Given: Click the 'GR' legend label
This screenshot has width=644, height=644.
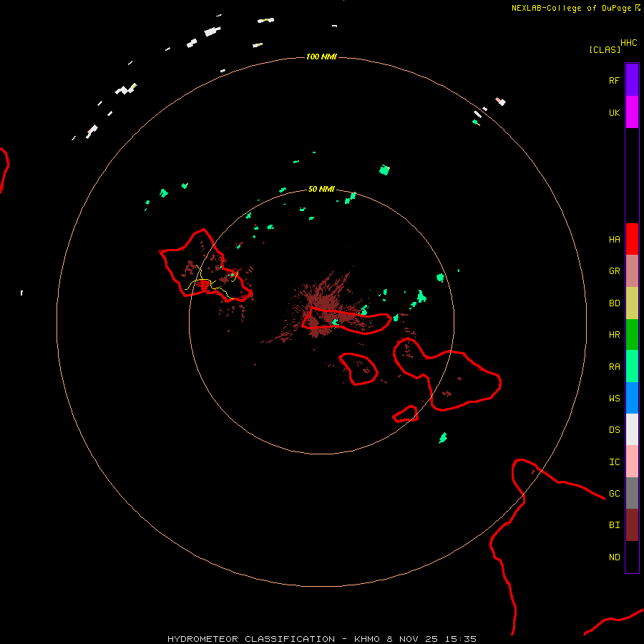Looking at the screenshot, I should (x=614, y=271).
